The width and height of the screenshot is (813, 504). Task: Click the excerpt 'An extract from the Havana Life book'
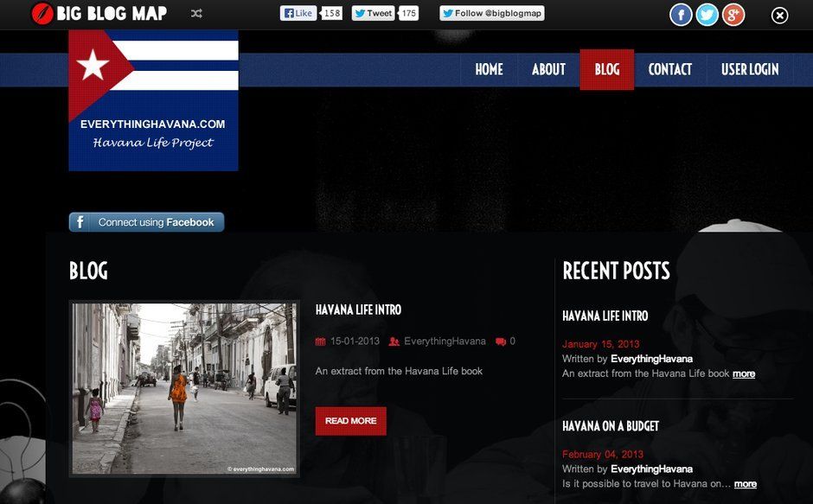(399, 371)
